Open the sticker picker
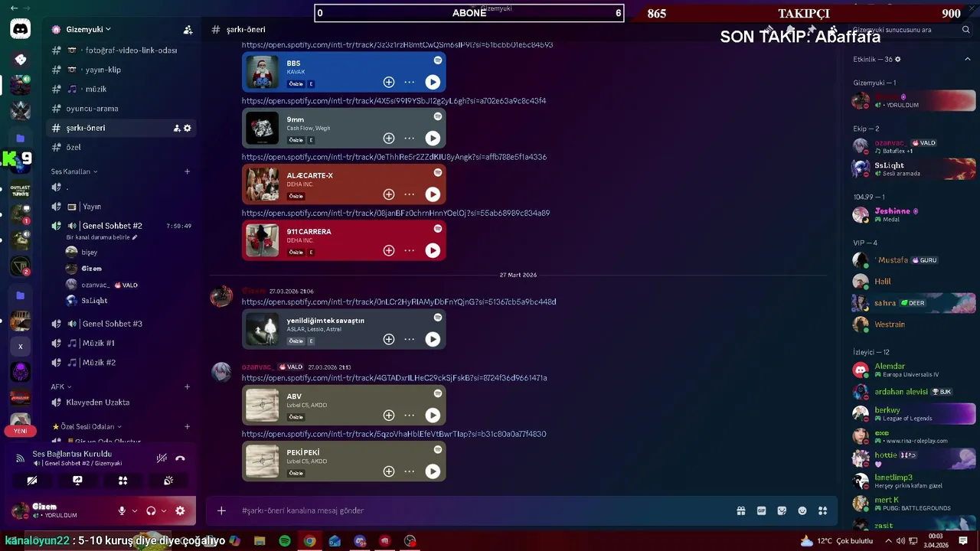The height and width of the screenshot is (551, 980). 782,510
